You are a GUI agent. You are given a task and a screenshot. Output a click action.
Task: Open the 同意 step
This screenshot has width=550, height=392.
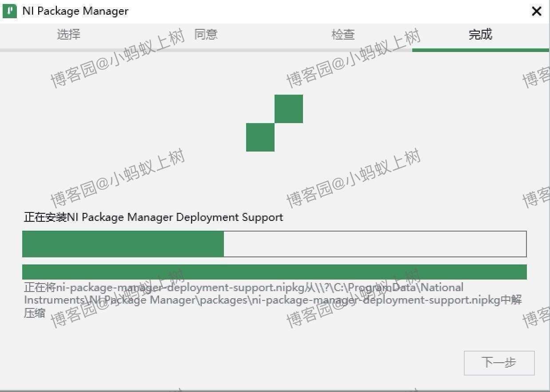pyautogui.click(x=206, y=35)
